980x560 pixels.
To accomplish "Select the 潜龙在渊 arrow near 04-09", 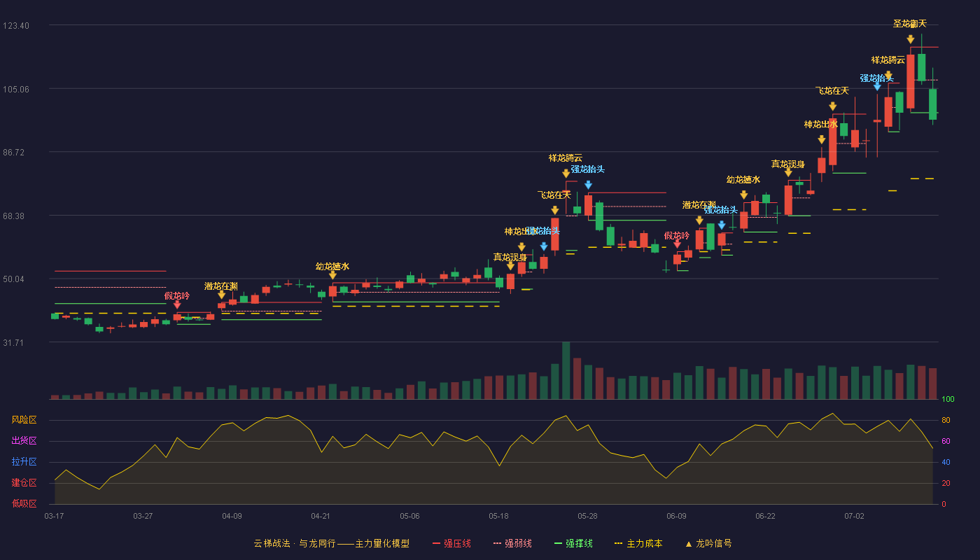I will [221, 295].
